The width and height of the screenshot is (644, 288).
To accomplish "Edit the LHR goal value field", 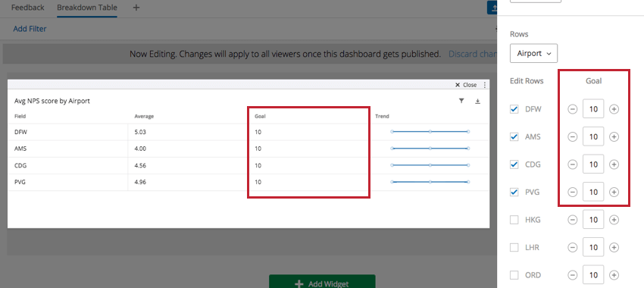I will [593, 247].
